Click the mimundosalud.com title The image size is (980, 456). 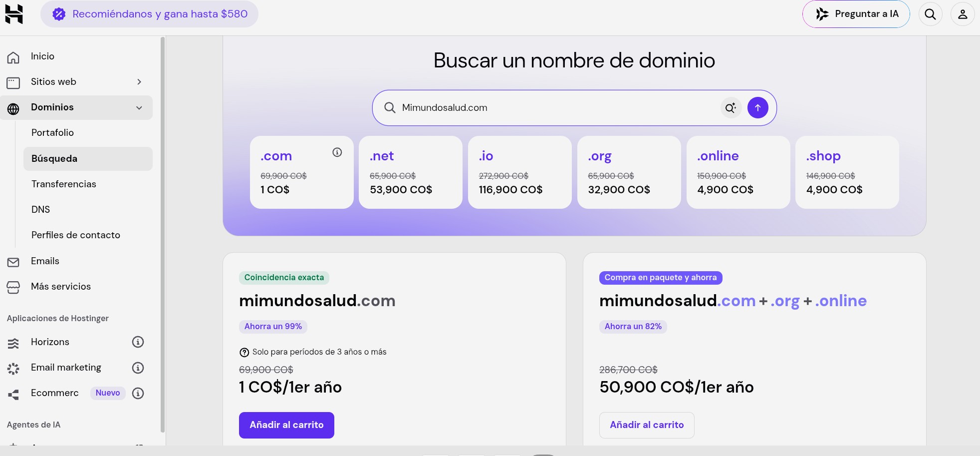pos(317,301)
